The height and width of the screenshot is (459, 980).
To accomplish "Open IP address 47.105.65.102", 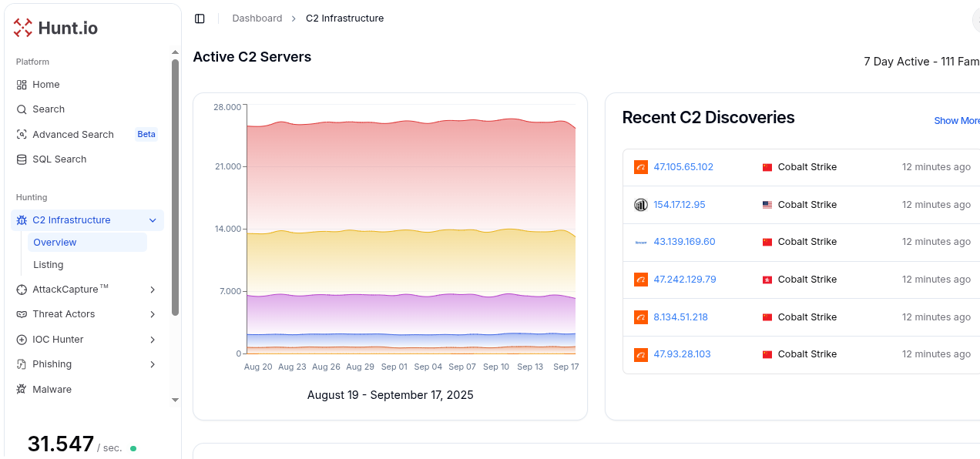I will click(x=683, y=167).
